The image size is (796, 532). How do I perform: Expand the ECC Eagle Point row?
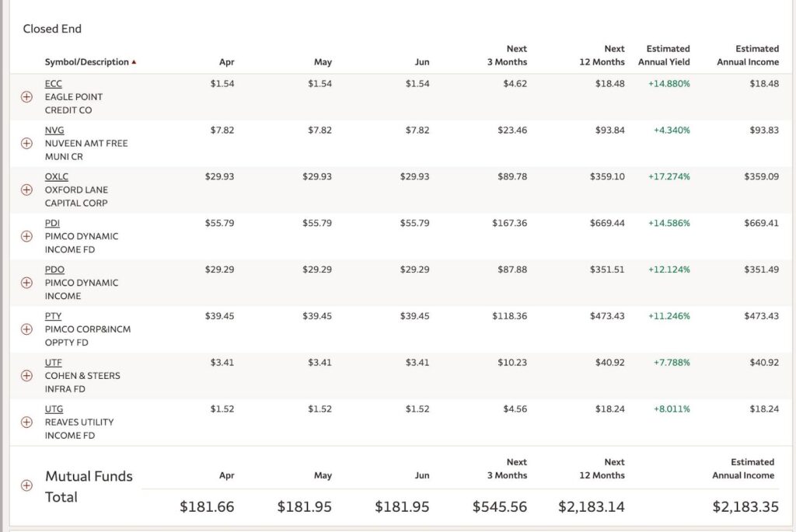pyautogui.click(x=26, y=97)
